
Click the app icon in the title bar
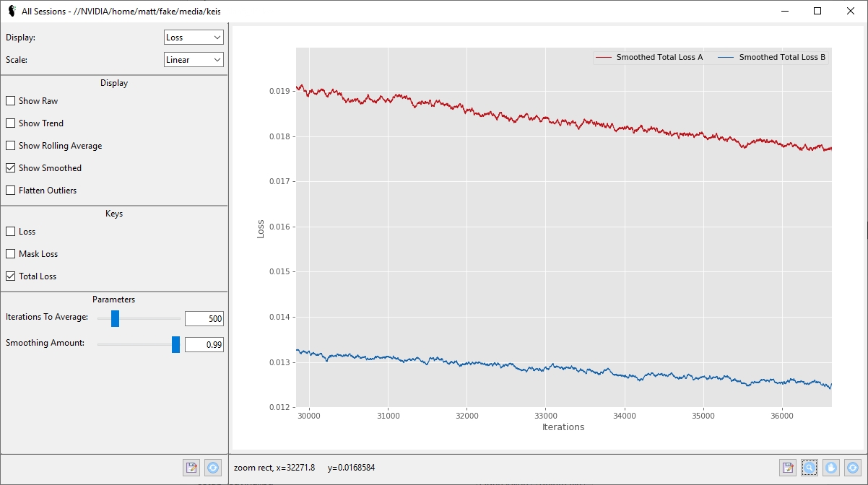(12, 11)
